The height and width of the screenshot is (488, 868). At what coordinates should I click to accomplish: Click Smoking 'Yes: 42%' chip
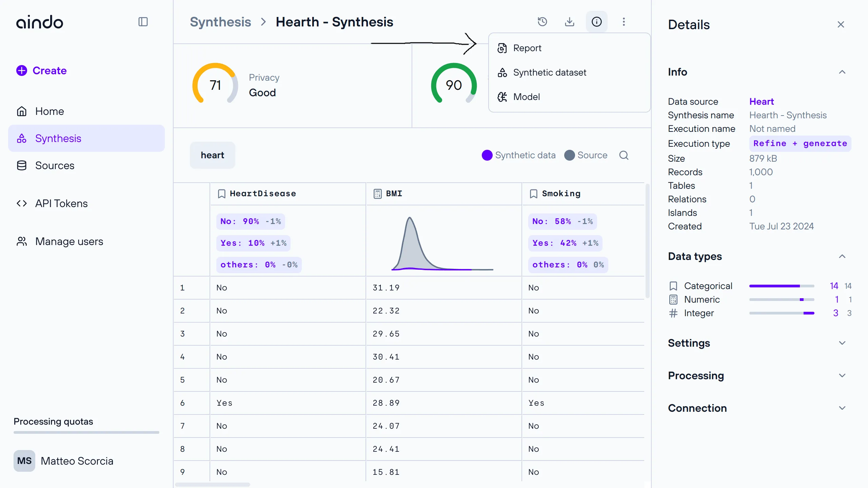click(x=565, y=243)
